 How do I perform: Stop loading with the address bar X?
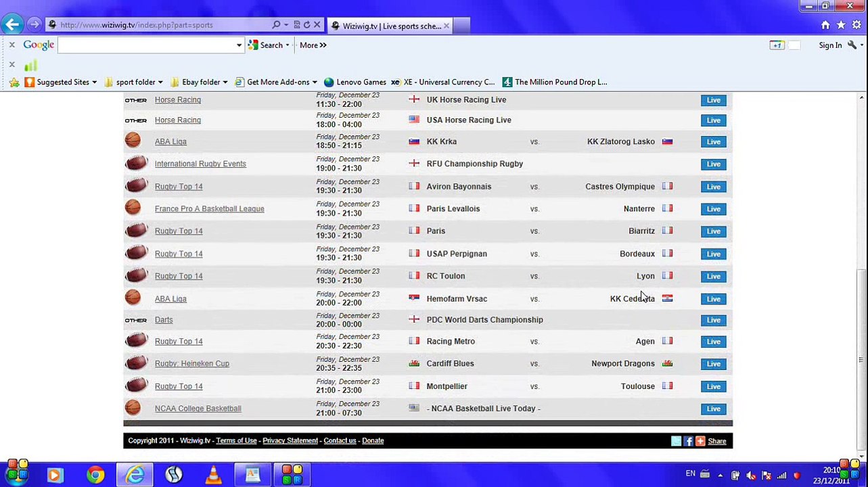(x=317, y=25)
